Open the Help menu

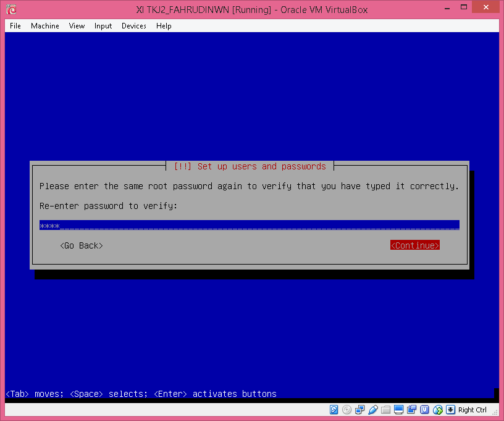pyautogui.click(x=164, y=26)
